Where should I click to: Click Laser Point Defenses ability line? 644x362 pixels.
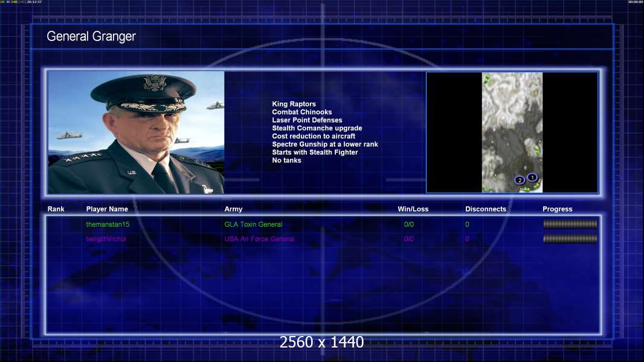(x=307, y=120)
